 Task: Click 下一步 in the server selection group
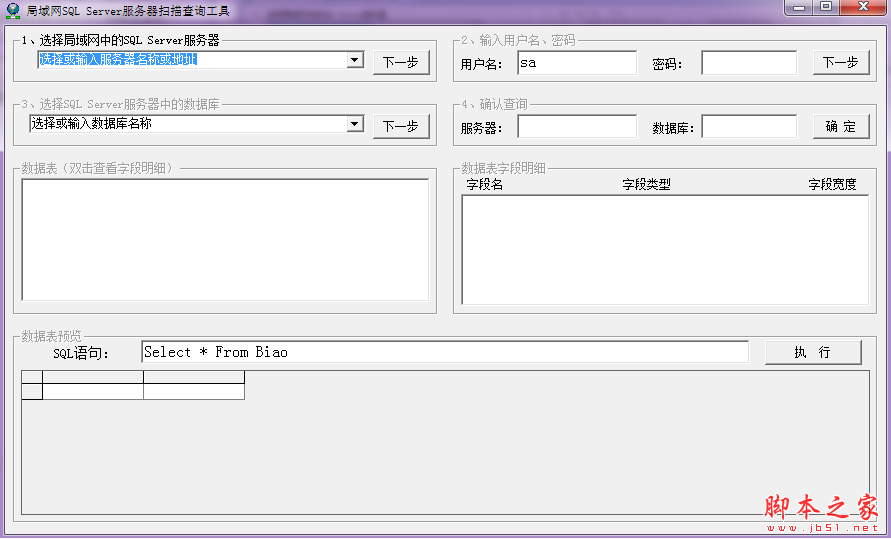(x=401, y=62)
